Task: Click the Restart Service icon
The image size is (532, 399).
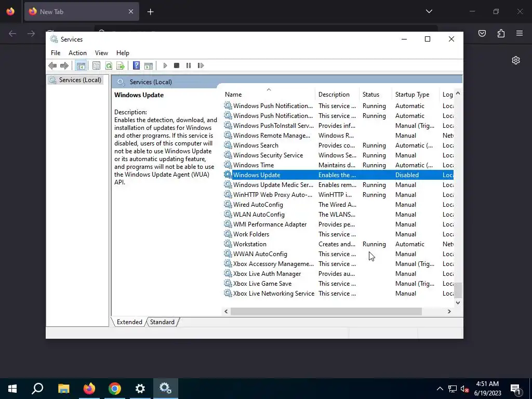Action: [201, 65]
